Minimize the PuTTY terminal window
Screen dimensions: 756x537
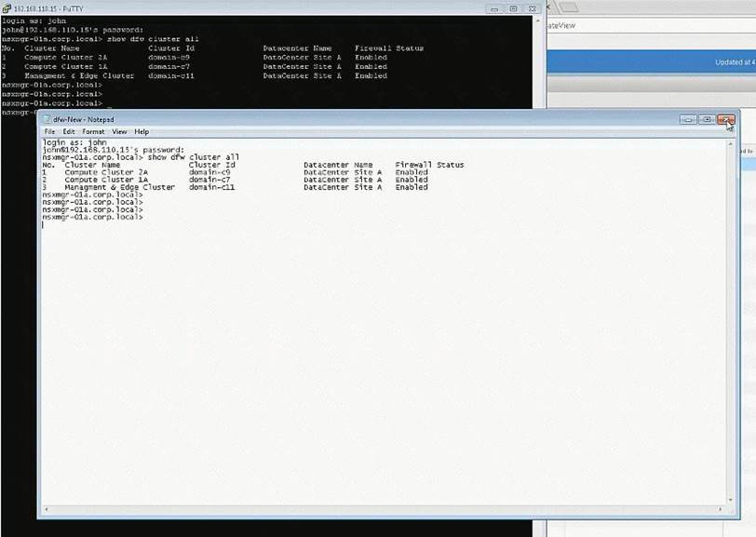pyautogui.click(x=493, y=8)
